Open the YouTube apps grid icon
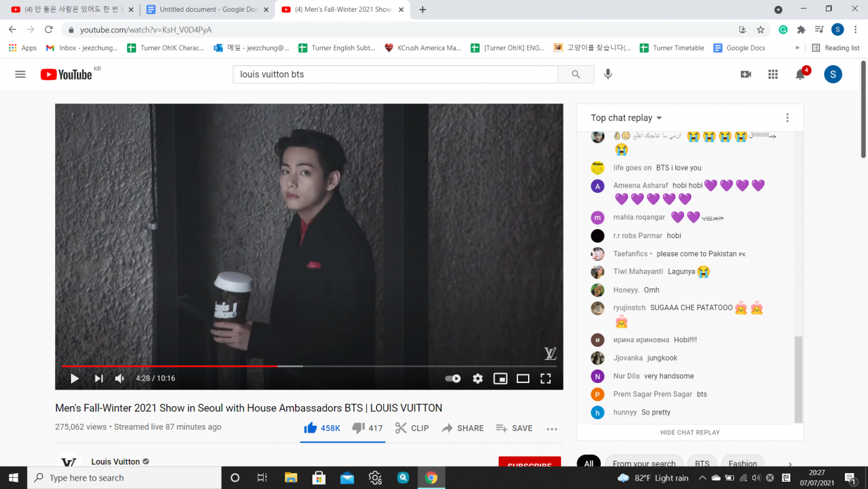Screen dimensions: 868x489 click(773, 74)
